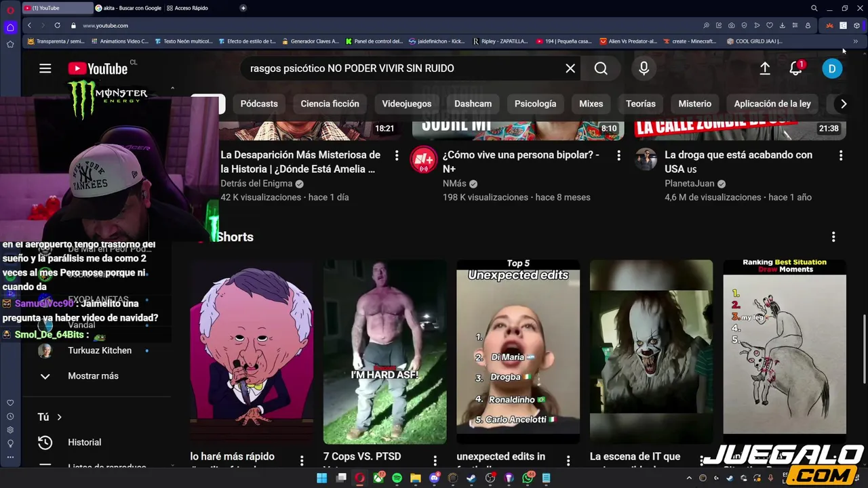Open the Detrás del Enigma channel link
This screenshot has width=868, height=488.
[256, 184]
